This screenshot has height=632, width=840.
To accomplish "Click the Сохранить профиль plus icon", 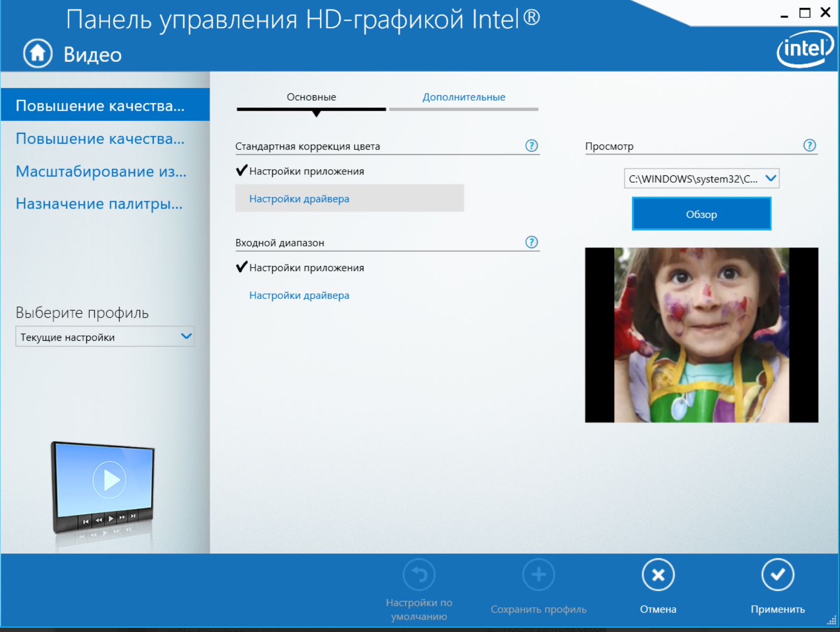I will pyautogui.click(x=538, y=575).
